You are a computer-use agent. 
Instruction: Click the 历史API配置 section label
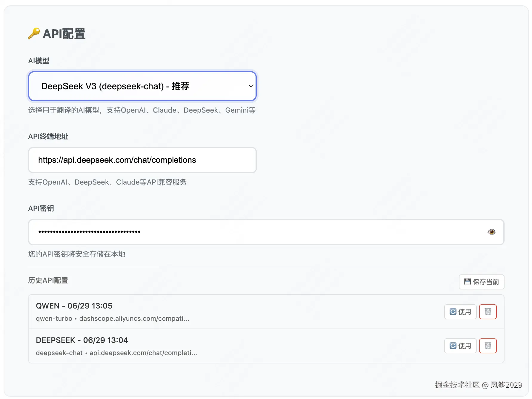(x=48, y=280)
